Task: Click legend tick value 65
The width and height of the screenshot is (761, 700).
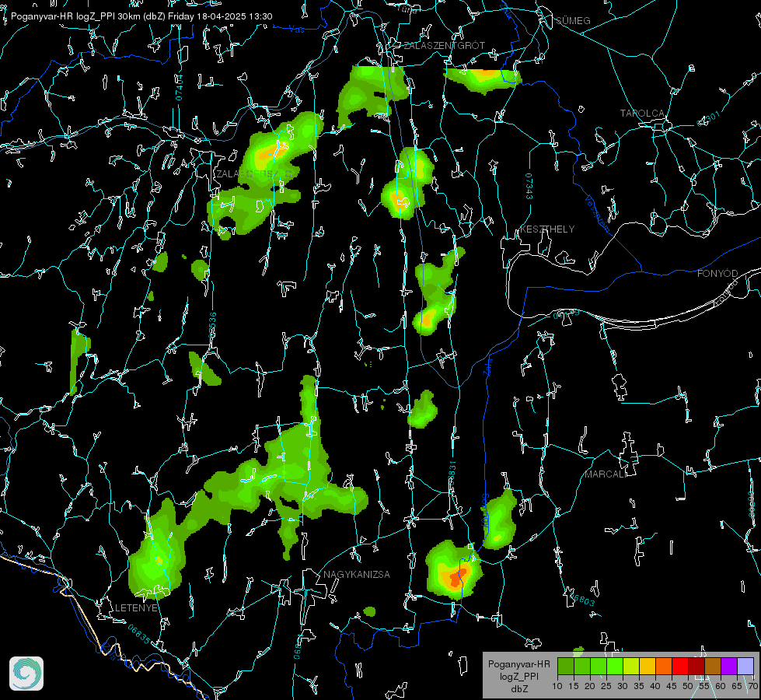Action: click(737, 686)
